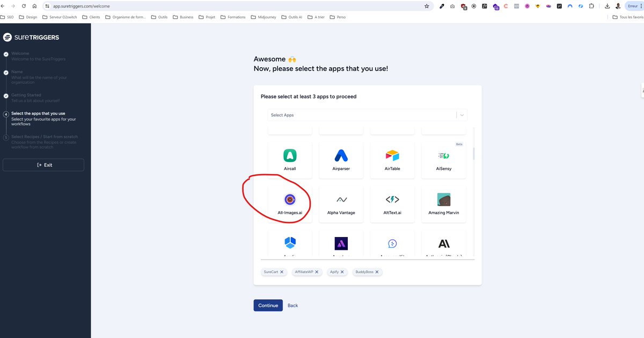Select the Aircall app card

(290, 160)
